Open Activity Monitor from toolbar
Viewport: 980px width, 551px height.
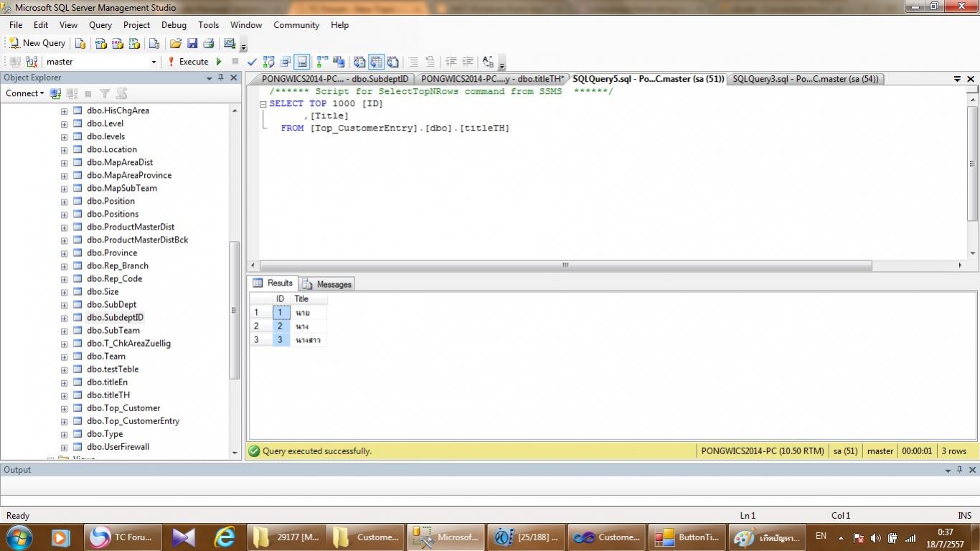click(x=230, y=43)
